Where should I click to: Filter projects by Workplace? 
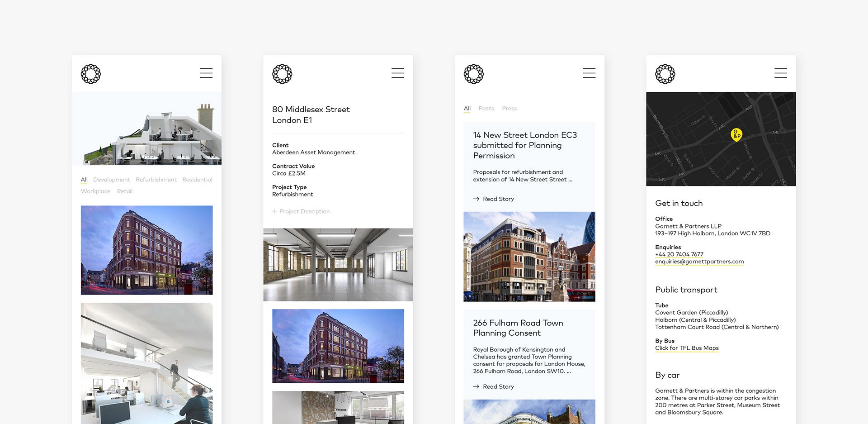[95, 191]
